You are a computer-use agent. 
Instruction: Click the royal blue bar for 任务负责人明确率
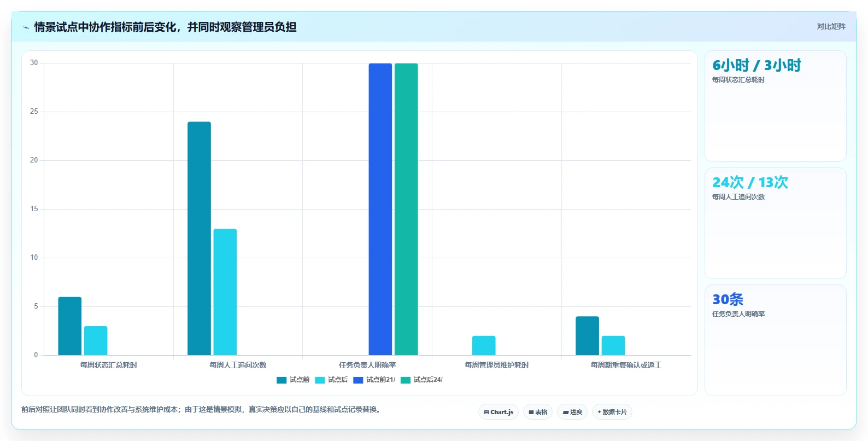coord(380,210)
